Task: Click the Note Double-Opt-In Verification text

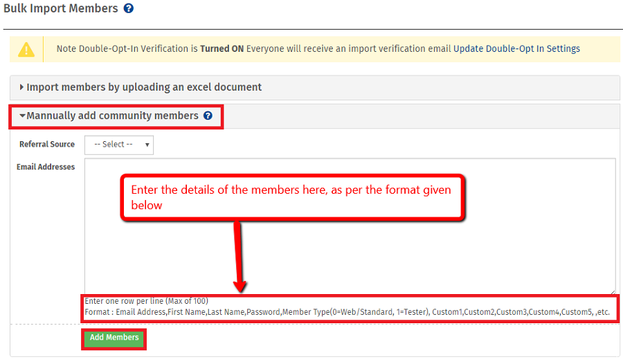Action: coord(127,49)
